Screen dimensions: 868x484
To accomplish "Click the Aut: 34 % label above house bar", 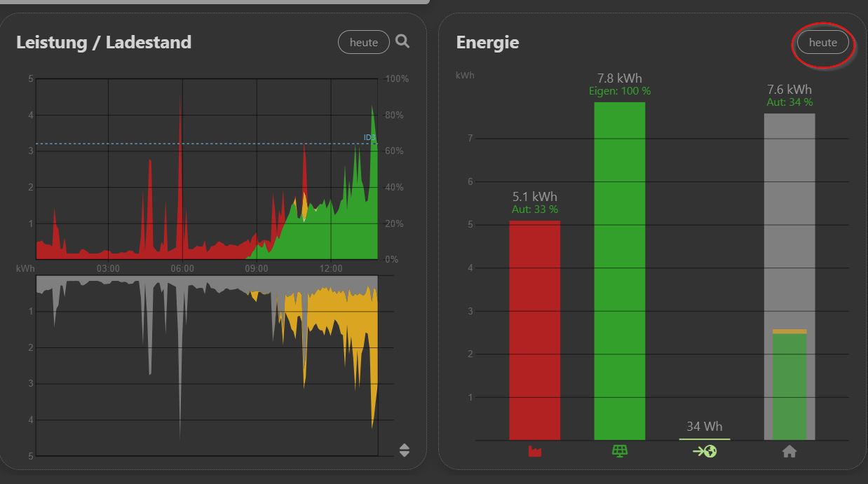I will (789, 102).
